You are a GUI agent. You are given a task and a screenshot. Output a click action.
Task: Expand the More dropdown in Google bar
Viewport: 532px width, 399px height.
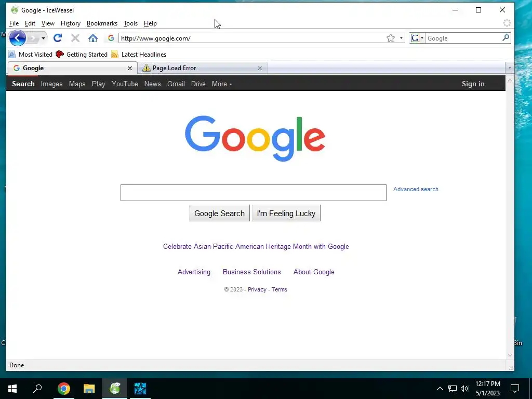click(x=222, y=84)
